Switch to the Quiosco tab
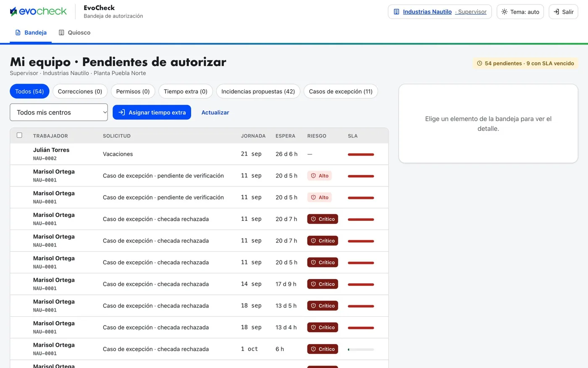This screenshot has width=588, height=368. click(74, 32)
